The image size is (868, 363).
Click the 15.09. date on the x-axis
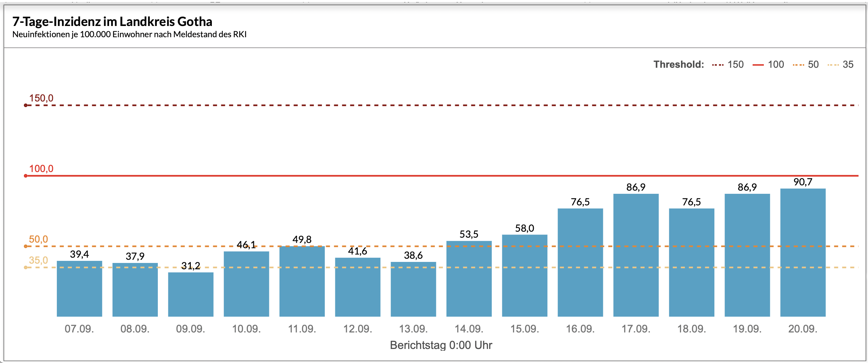pos(525,329)
